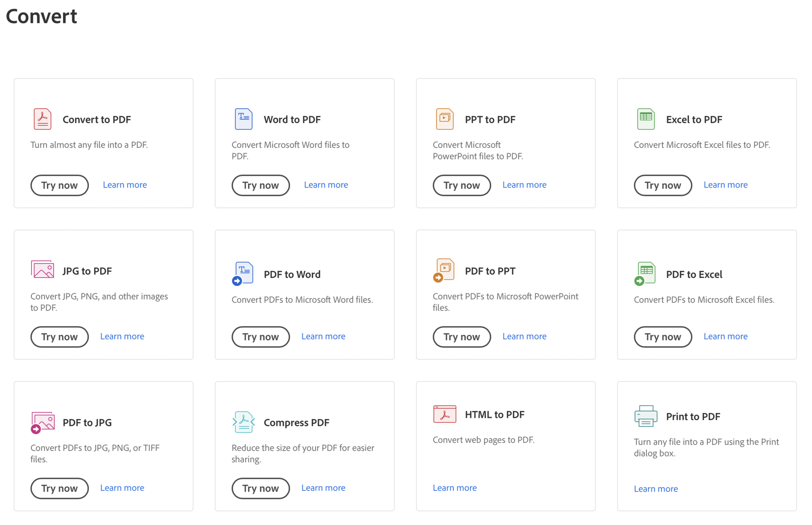Viewport: 812px width, 525px height.
Task: Click the JPG to PDF card title
Action: click(87, 271)
